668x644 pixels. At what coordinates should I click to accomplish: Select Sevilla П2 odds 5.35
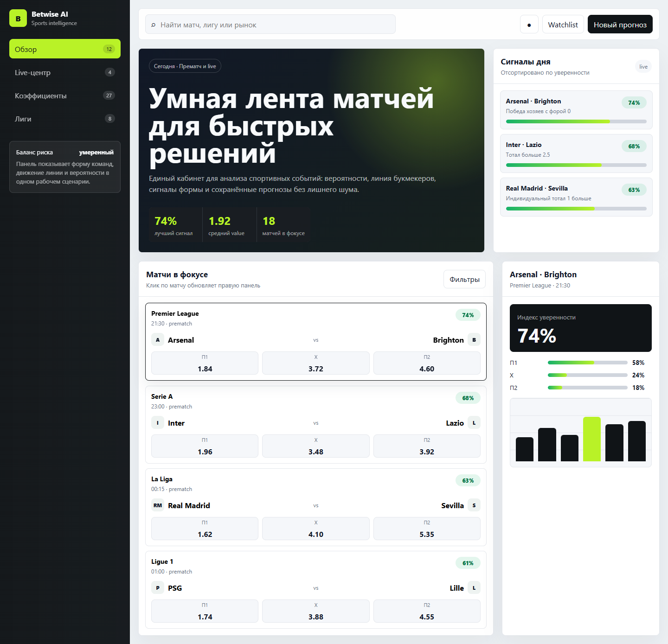[x=427, y=529]
